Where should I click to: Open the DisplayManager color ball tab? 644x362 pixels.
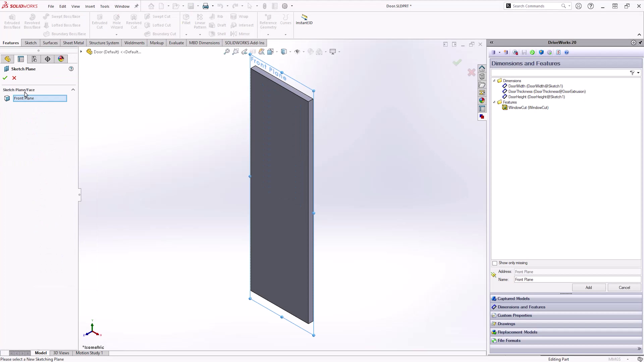(61, 59)
